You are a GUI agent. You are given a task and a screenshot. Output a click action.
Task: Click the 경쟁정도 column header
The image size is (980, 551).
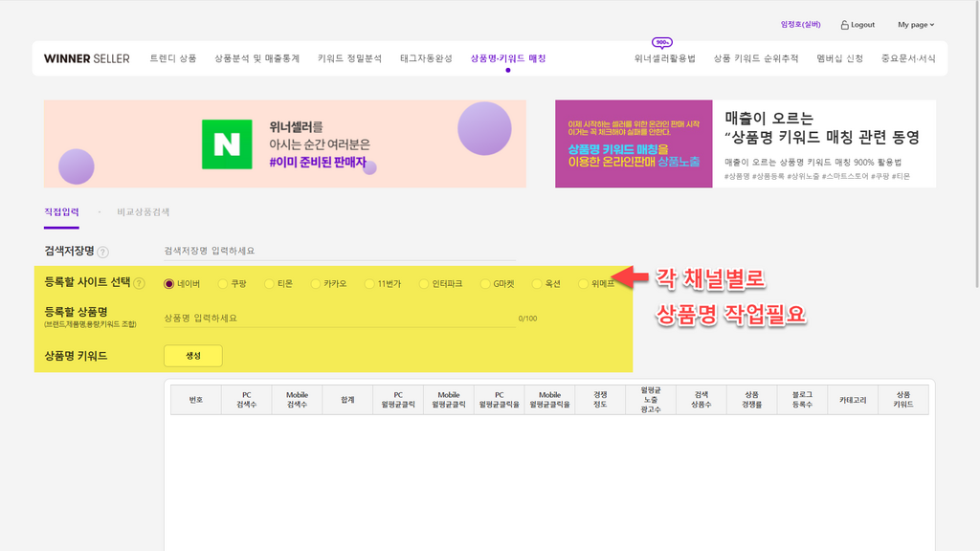click(600, 400)
